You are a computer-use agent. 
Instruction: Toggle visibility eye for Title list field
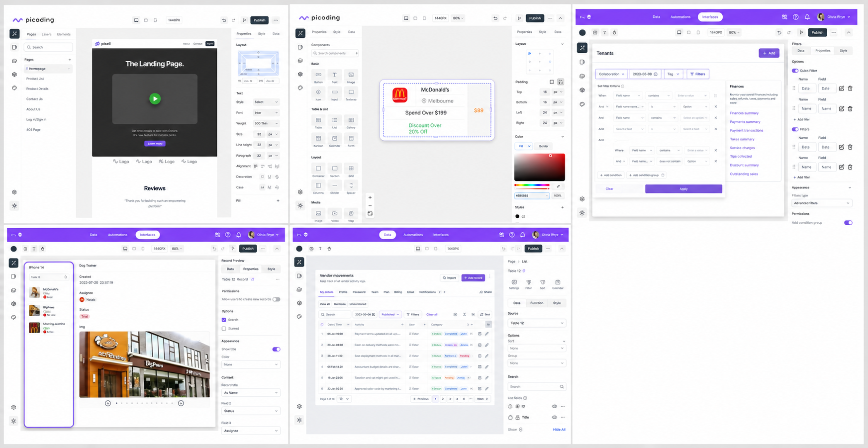point(554,417)
